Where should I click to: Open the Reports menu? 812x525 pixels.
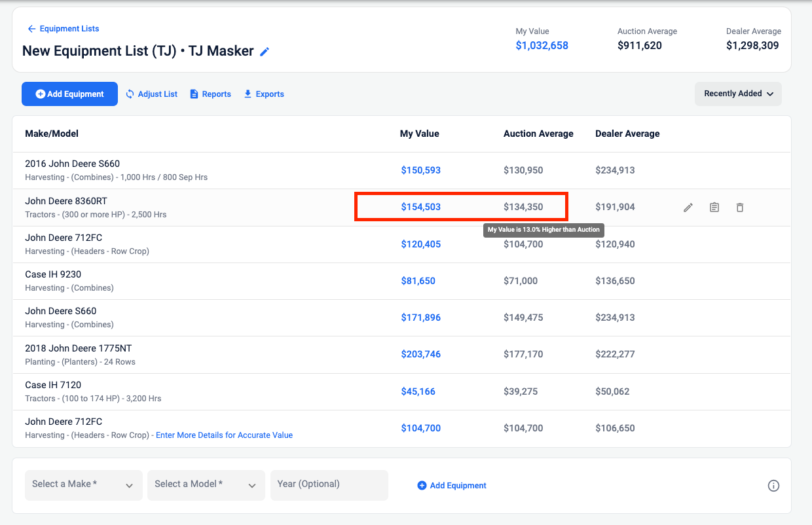pos(210,94)
